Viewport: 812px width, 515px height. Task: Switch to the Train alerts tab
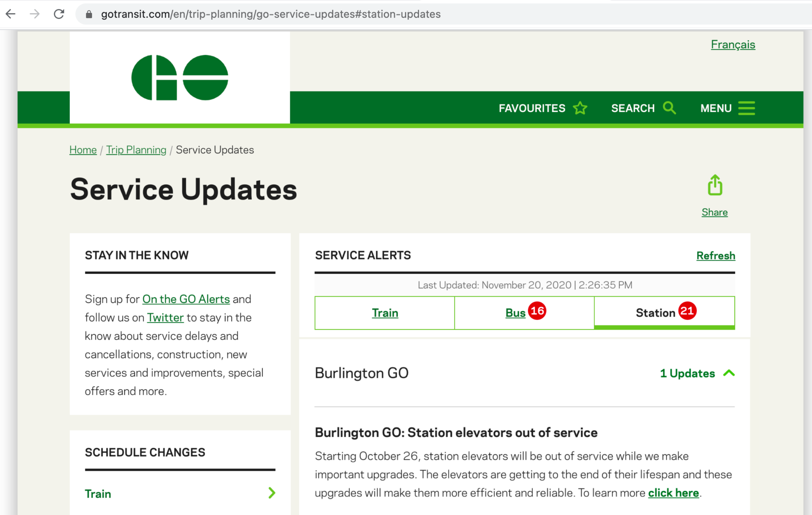385,313
